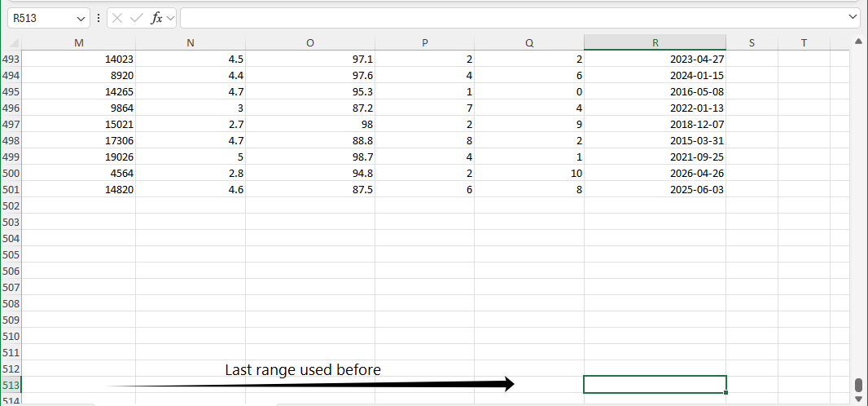Select row 510 header
The image size is (868, 406).
[11, 336]
